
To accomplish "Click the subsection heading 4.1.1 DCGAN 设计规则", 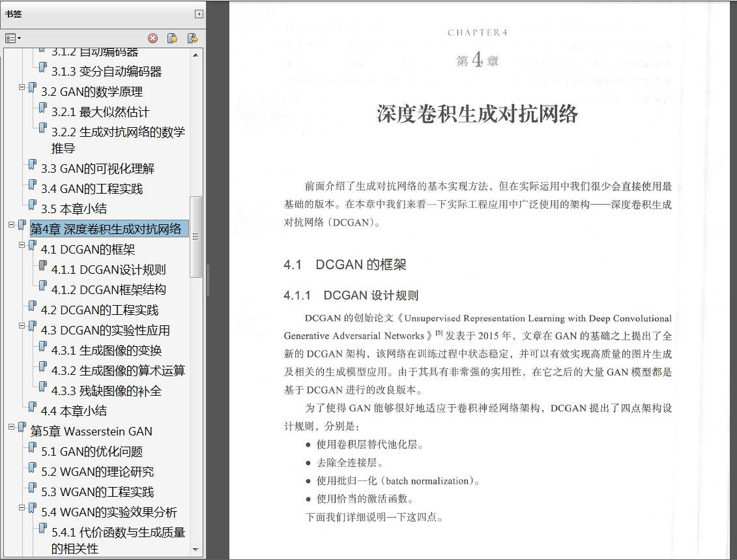I will 351,295.
